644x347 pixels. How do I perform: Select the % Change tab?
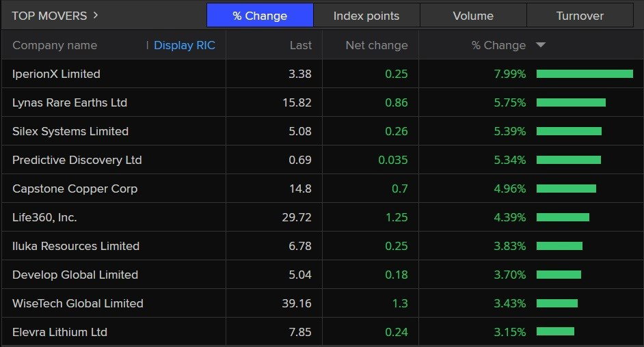tap(260, 16)
